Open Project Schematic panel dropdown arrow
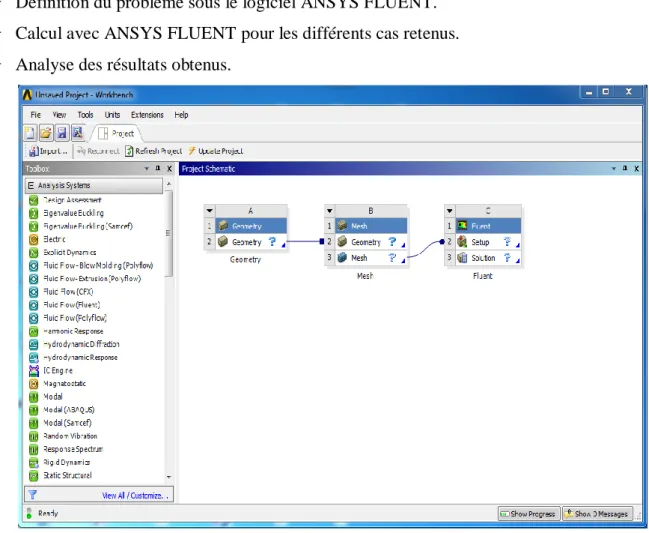The width and height of the screenshot is (649, 533). click(614, 169)
